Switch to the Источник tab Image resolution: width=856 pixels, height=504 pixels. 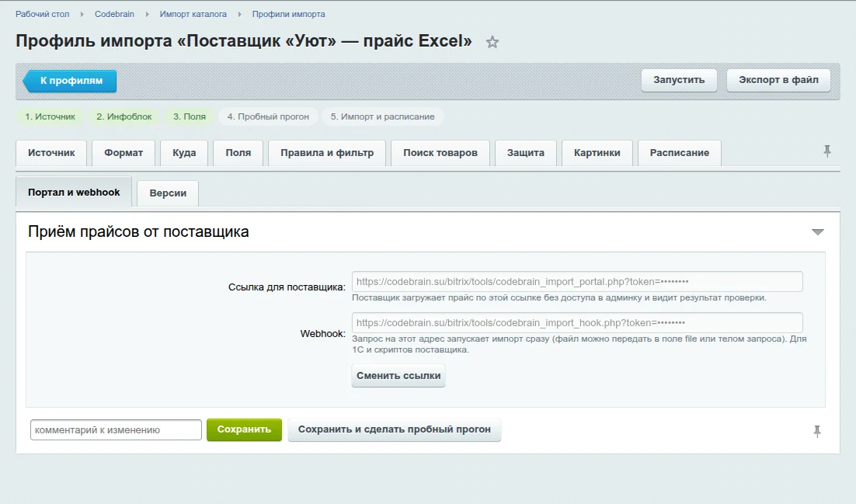pos(51,153)
